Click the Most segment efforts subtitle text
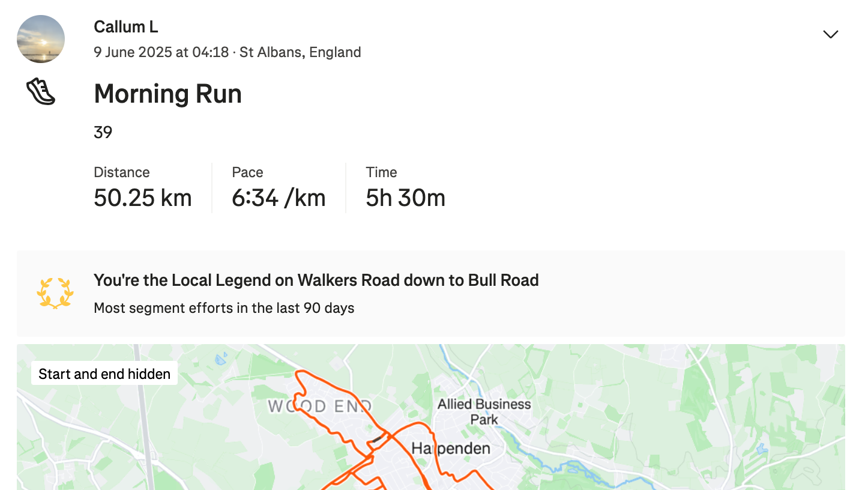 (224, 308)
